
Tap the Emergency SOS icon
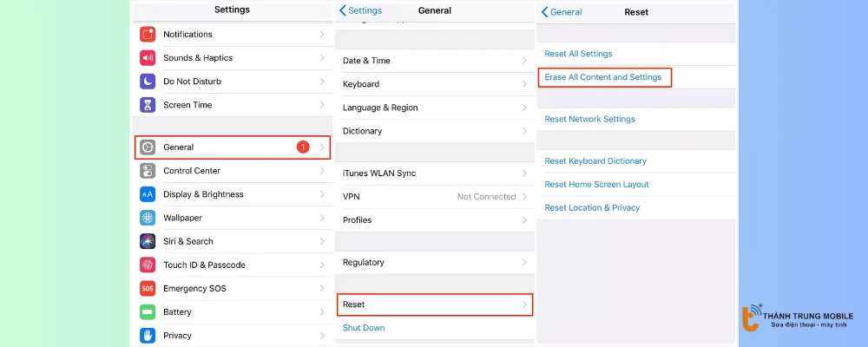(148, 288)
